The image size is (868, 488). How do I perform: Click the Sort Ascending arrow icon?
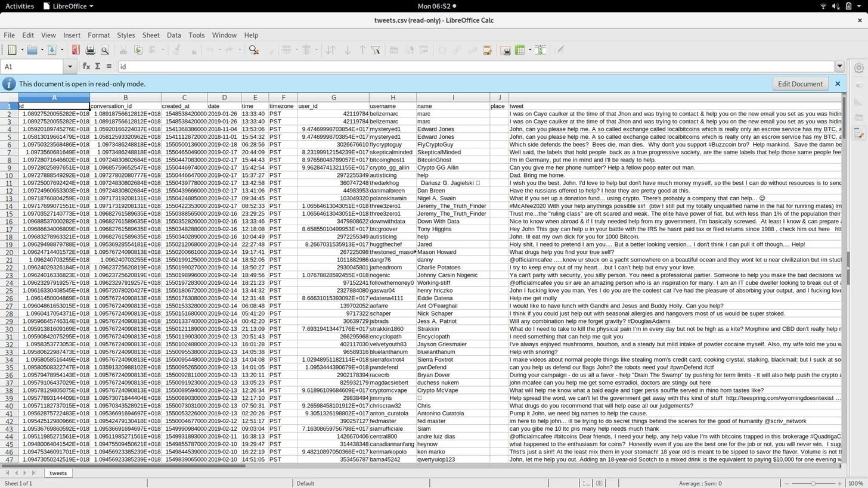pos(348,50)
